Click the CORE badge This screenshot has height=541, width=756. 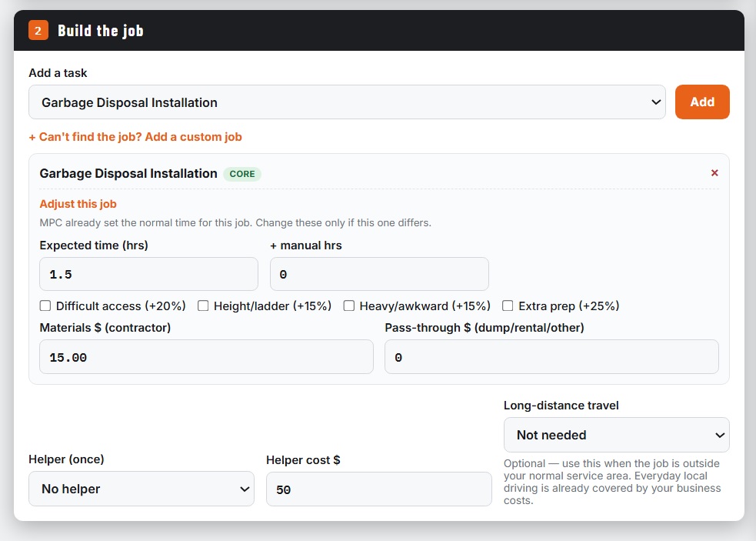coord(242,174)
